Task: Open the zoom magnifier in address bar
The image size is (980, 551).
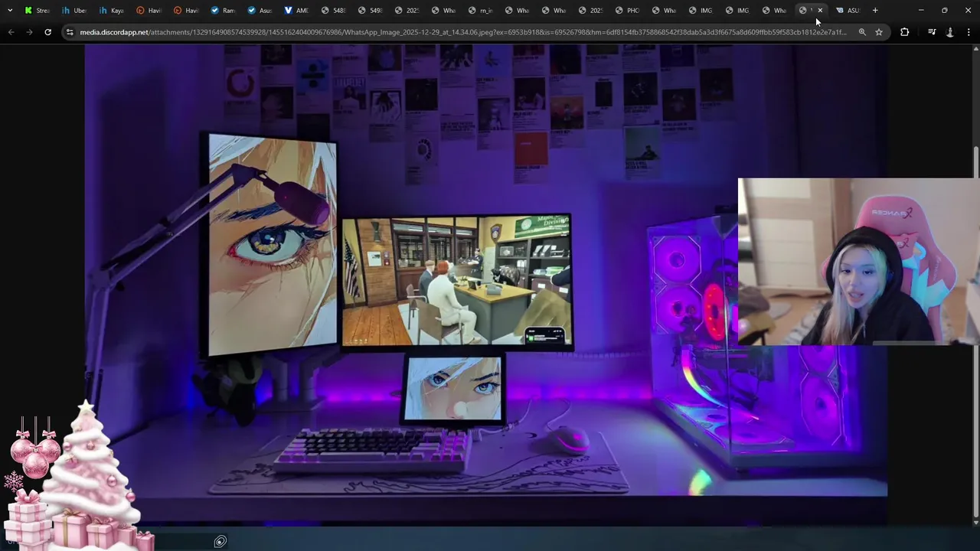Action: pos(862,32)
